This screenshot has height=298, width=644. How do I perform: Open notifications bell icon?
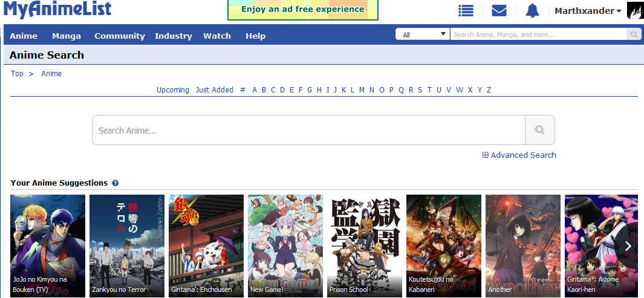tap(532, 11)
